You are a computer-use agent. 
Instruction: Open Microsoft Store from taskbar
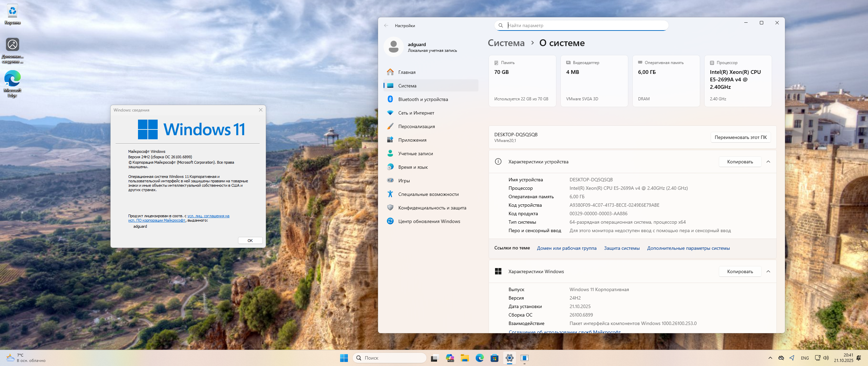[x=494, y=358]
